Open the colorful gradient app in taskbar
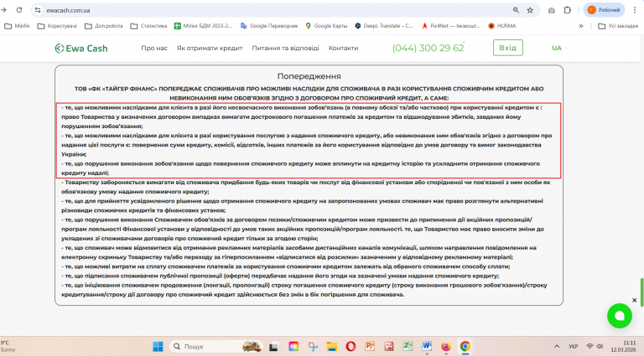The width and height of the screenshot is (644, 356). [293, 347]
